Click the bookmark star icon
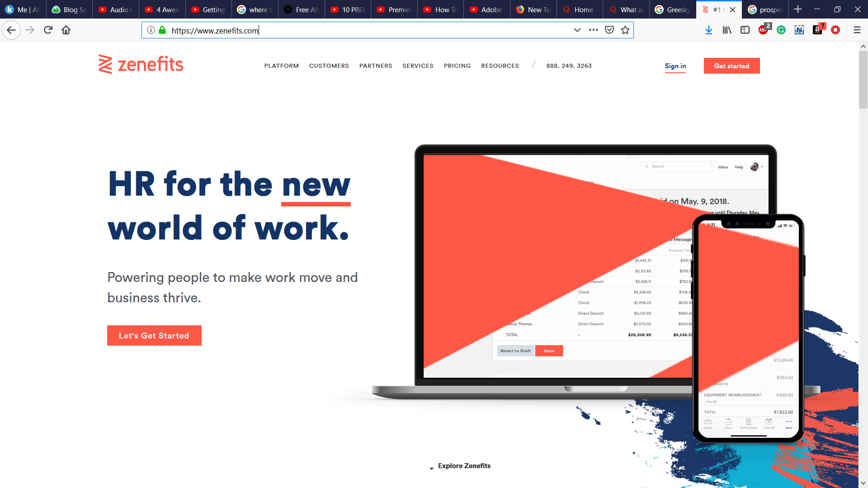868x488 pixels. pyautogui.click(x=625, y=30)
